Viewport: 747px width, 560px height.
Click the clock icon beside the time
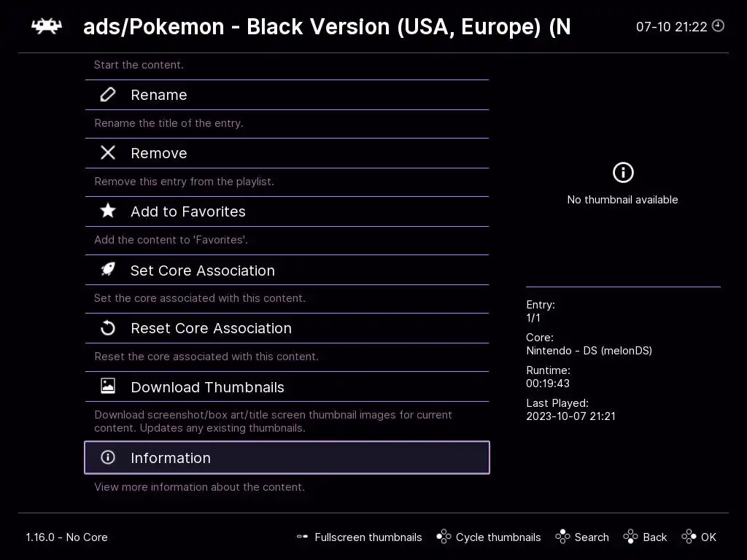click(718, 26)
